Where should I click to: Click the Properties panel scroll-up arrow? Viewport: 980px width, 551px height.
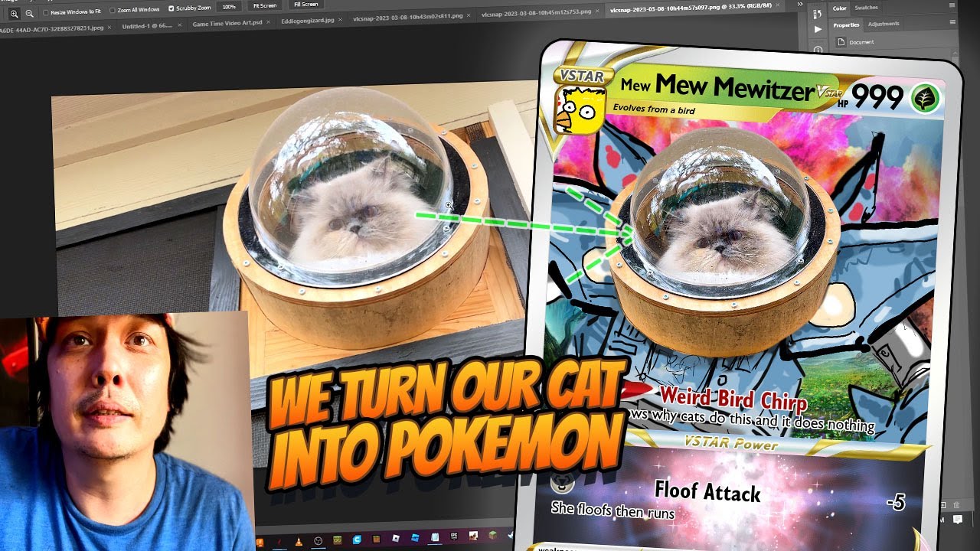[x=953, y=54]
